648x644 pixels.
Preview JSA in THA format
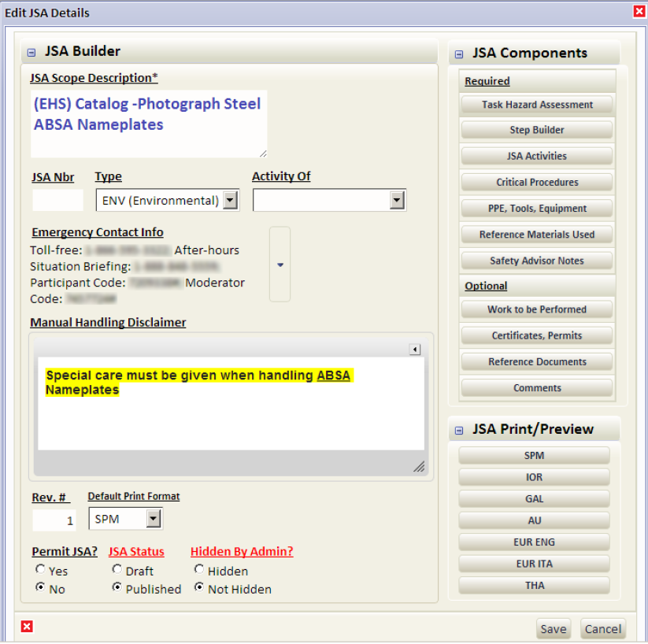click(534, 585)
